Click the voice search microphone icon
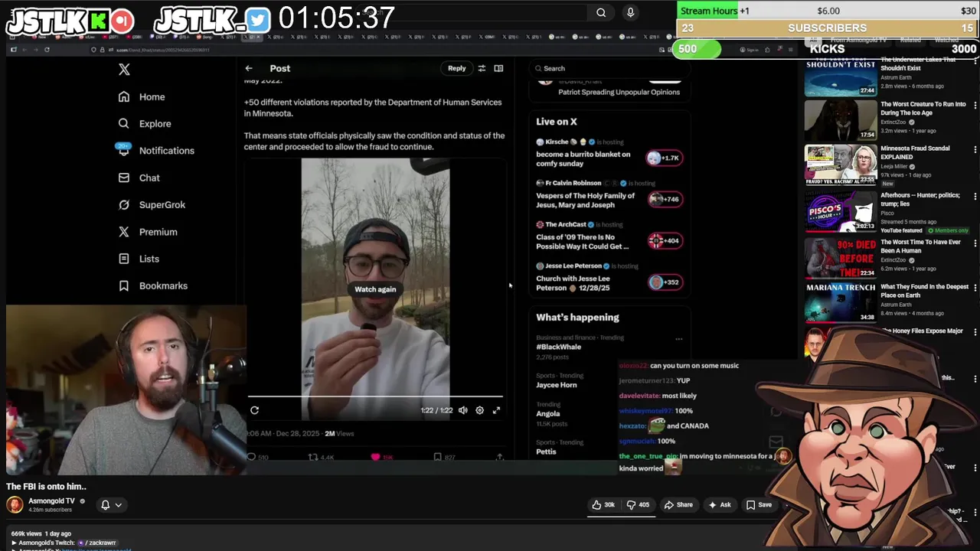The width and height of the screenshot is (980, 551). click(x=630, y=12)
